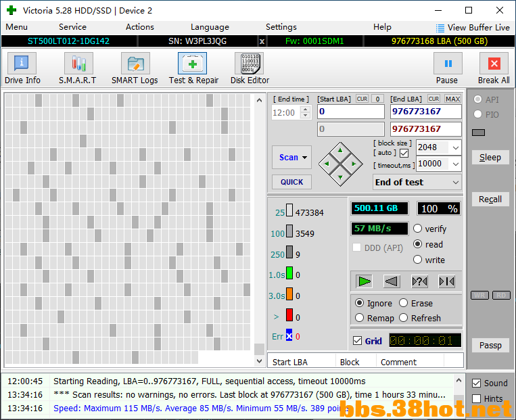
Task: Open the Help menu
Action: 382,27
